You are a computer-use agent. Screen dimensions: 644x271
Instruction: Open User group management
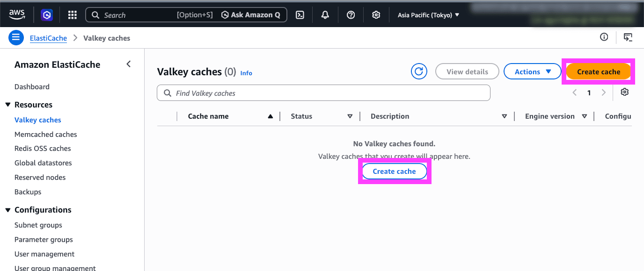coord(55,268)
